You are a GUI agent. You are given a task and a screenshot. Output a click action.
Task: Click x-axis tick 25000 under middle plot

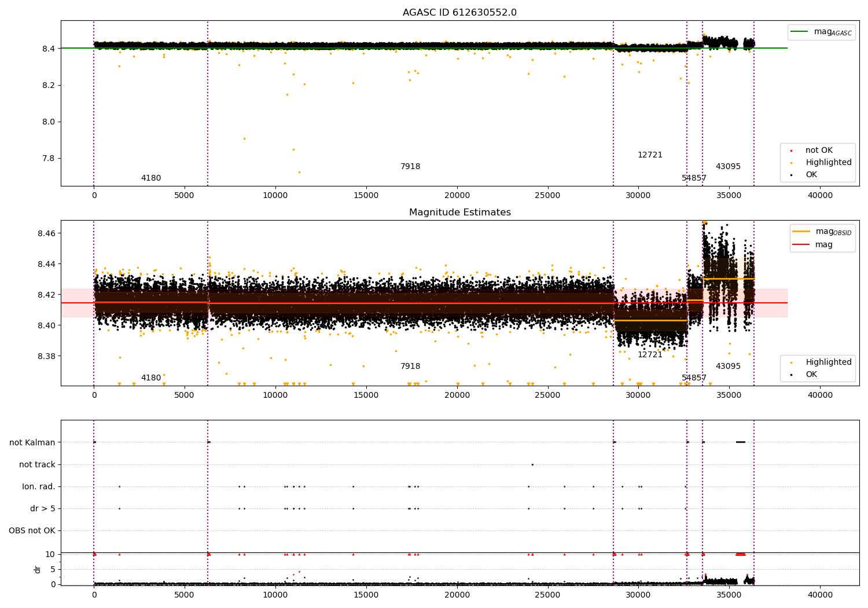547,395
